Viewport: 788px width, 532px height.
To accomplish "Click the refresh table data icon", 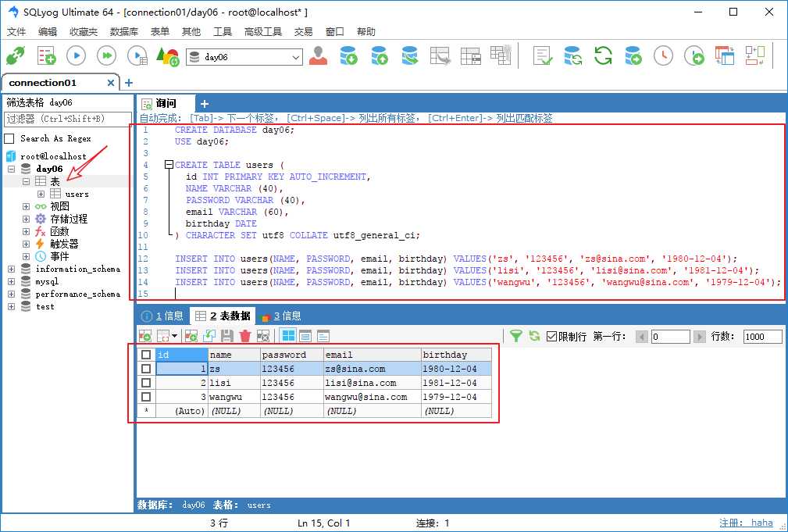I will (x=534, y=336).
